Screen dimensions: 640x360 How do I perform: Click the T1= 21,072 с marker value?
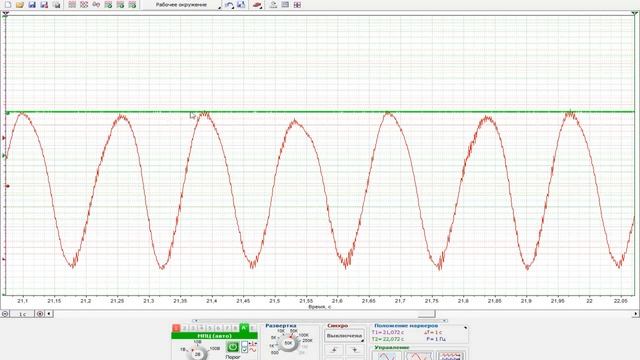point(388,332)
